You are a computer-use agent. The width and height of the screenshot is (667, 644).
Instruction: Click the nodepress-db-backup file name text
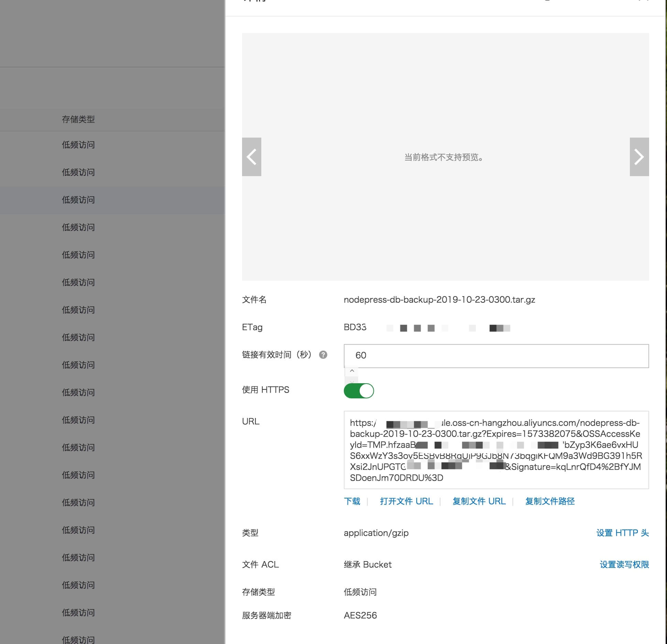(439, 300)
